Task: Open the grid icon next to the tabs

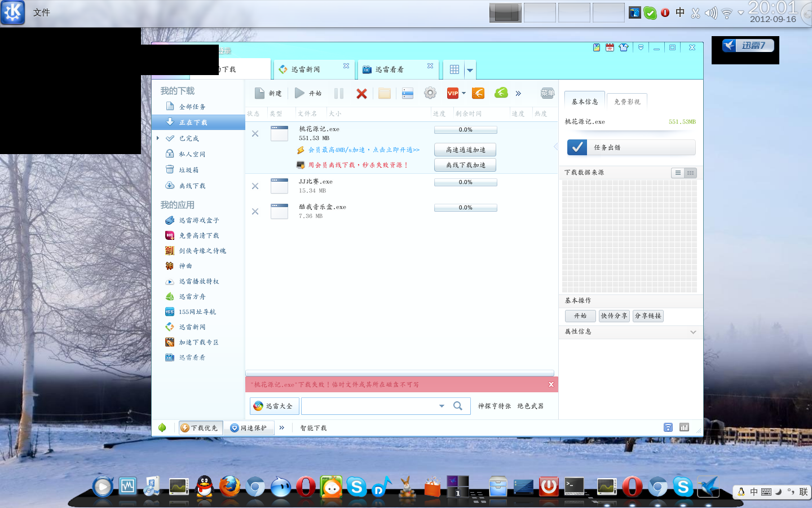Action: 454,69
